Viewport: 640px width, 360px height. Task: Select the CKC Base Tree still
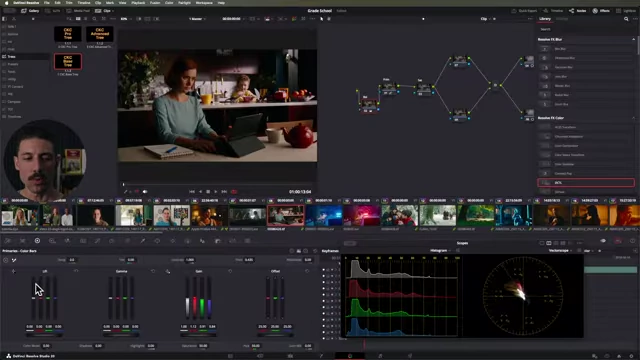pos(68,62)
